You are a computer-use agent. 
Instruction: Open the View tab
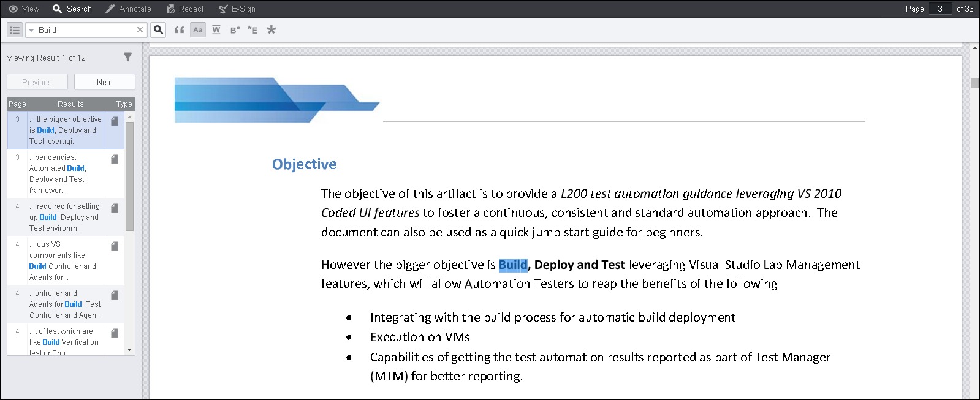point(24,9)
